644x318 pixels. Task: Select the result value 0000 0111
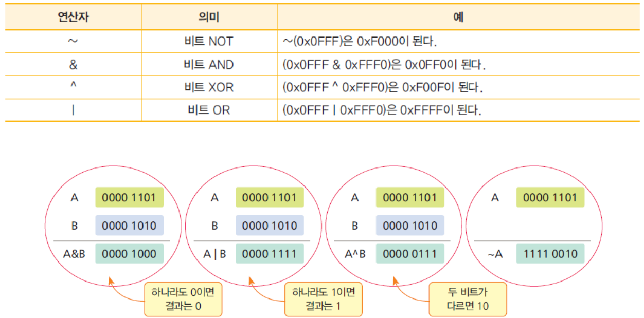pos(410,253)
